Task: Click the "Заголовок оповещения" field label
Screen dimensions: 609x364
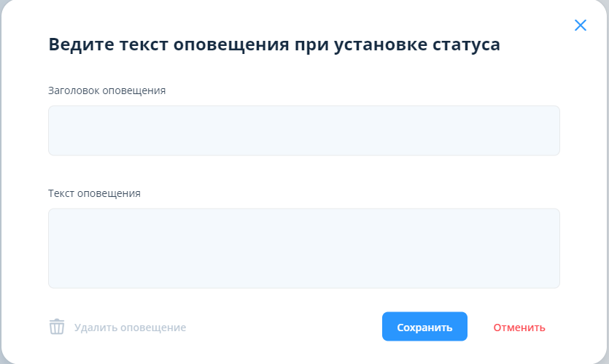Action: (106, 90)
